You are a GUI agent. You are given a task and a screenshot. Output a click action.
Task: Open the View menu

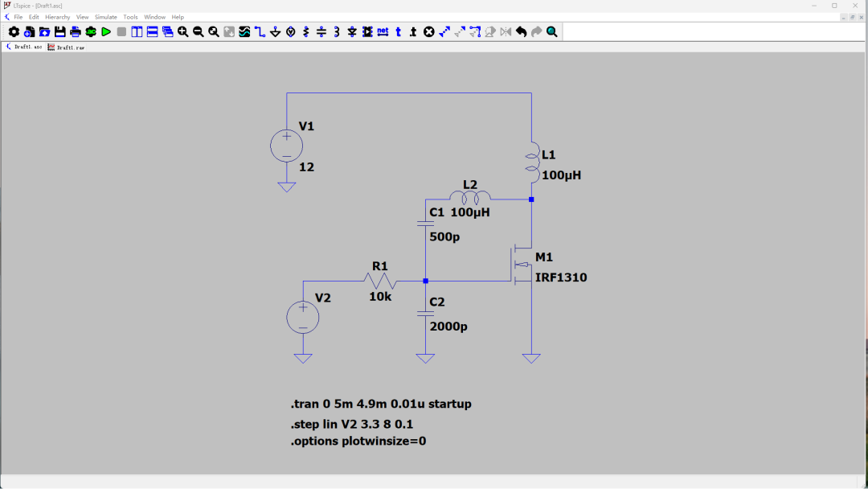[x=82, y=17]
